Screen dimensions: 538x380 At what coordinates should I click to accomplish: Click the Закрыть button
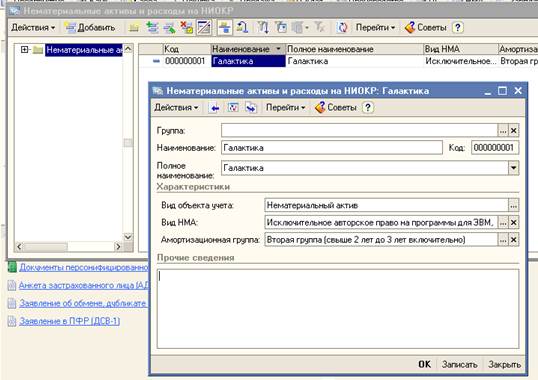click(x=504, y=364)
